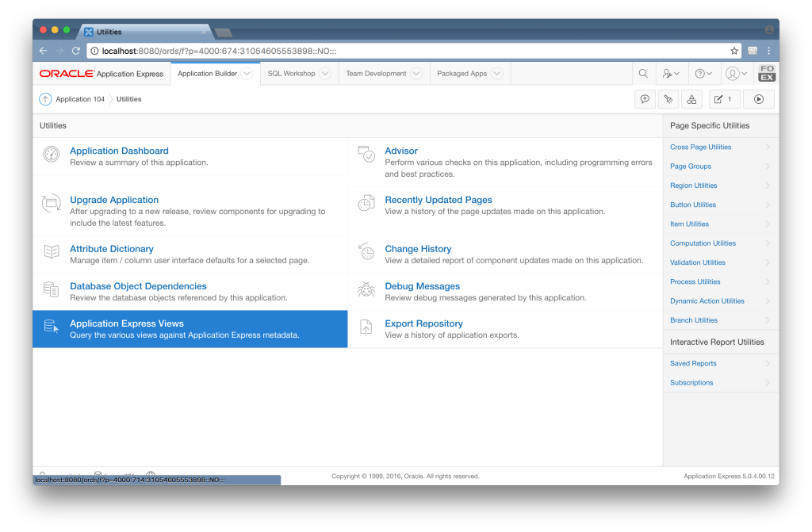Open the SQL Workshop tab
The image size is (812, 532).
tap(291, 74)
